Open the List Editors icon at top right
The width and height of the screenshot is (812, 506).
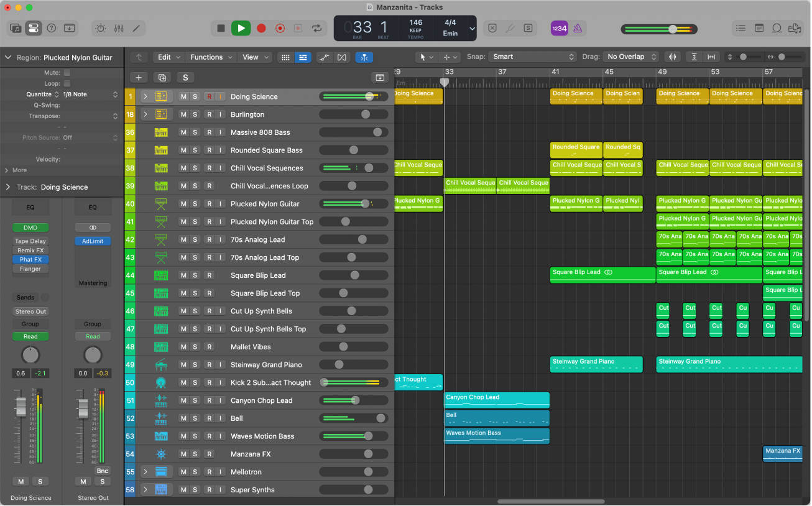click(x=740, y=28)
